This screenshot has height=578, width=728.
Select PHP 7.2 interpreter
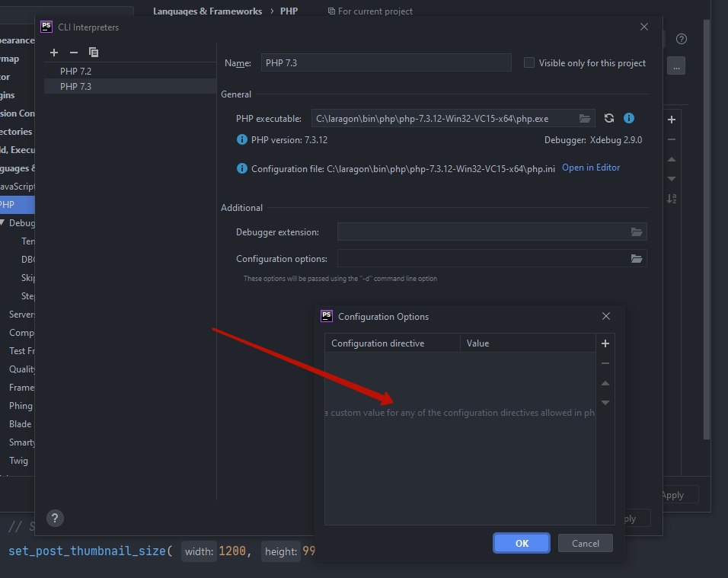(x=130, y=71)
